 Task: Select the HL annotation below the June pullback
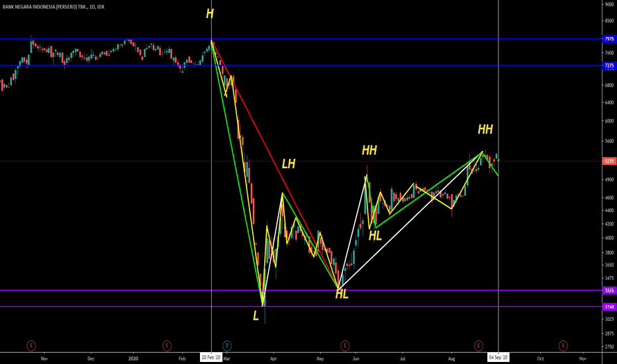coord(375,236)
